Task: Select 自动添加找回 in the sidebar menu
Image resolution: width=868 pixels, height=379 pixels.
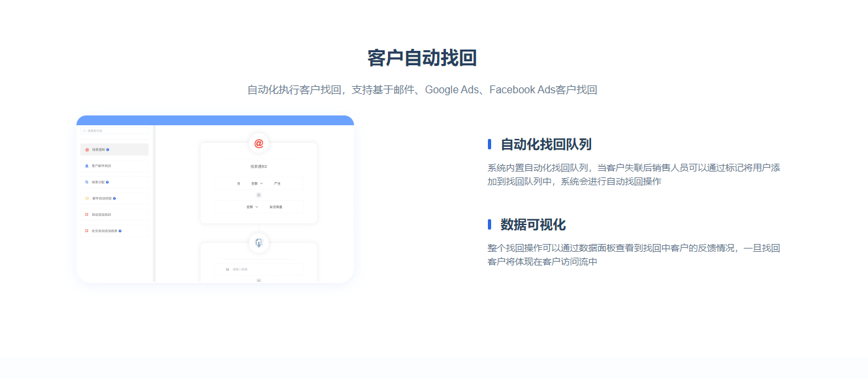Action: (x=102, y=215)
